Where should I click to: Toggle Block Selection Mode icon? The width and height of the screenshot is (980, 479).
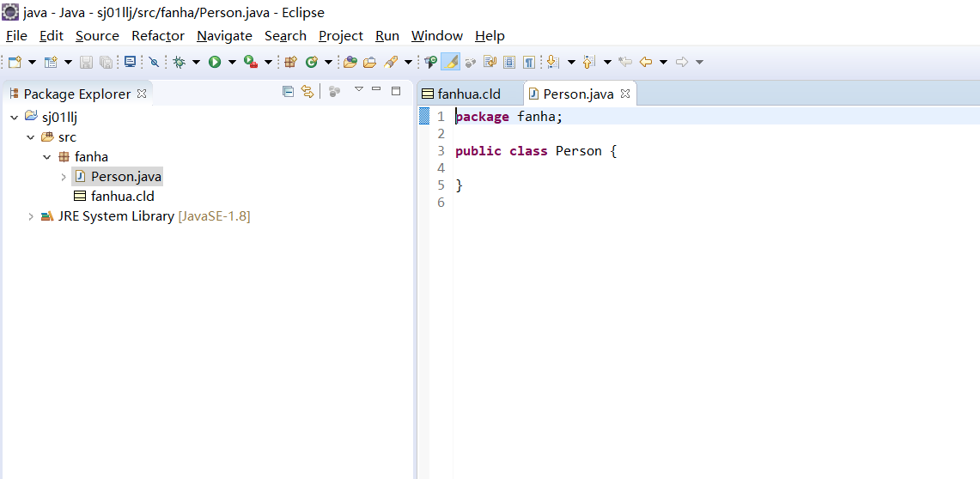pyautogui.click(x=509, y=62)
